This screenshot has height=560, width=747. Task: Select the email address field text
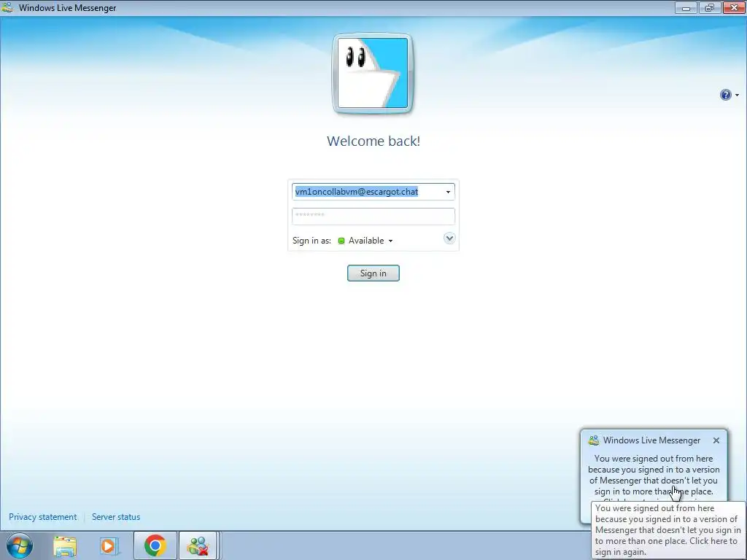click(356, 192)
